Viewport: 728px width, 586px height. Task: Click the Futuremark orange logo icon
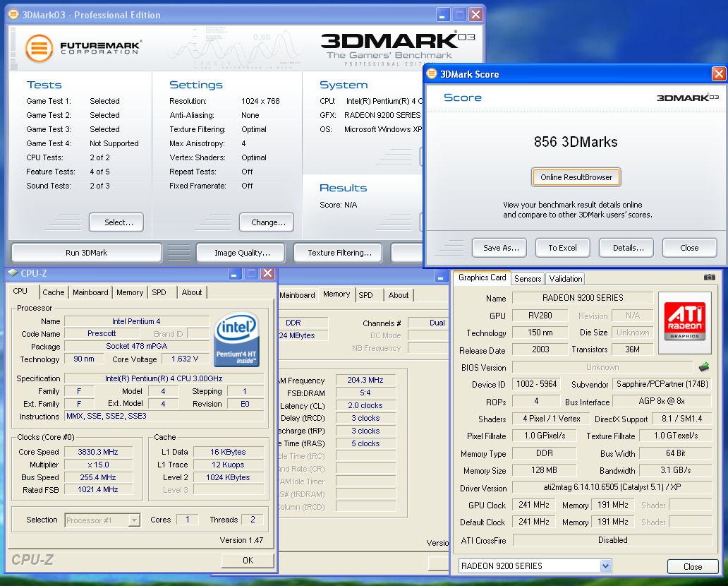pyautogui.click(x=39, y=48)
